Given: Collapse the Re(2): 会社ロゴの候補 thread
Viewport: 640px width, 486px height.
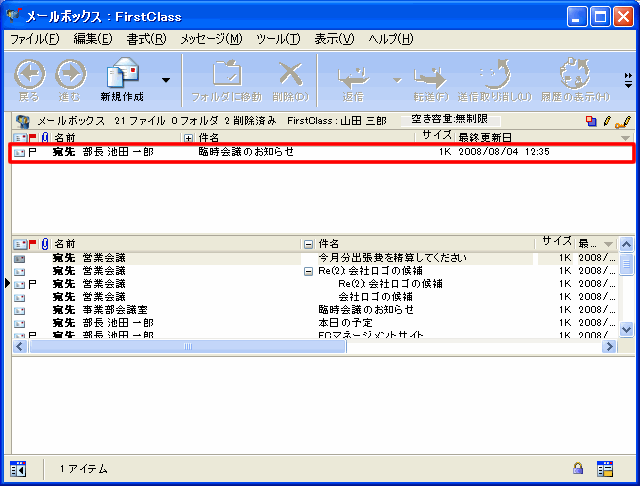Looking at the screenshot, I should [309, 271].
